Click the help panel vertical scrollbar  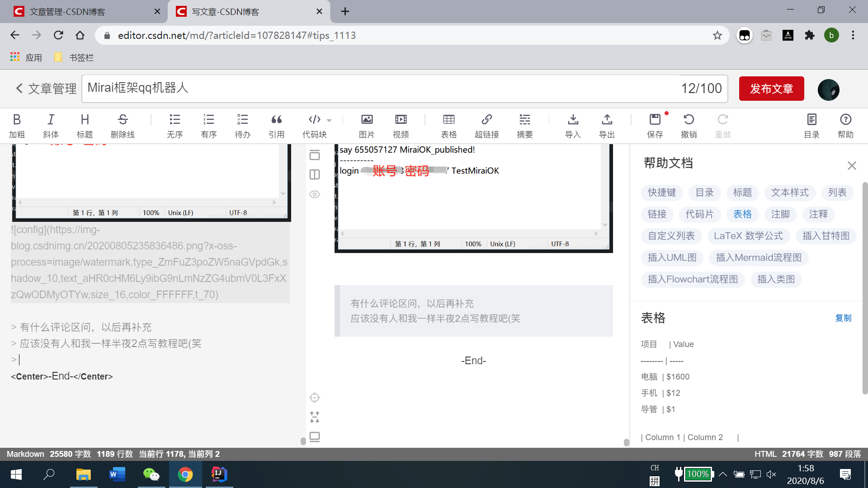[864, 289]
